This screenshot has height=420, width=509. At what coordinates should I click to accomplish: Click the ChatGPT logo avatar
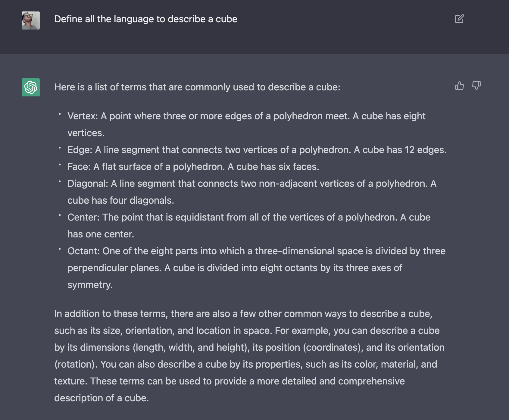31,87
